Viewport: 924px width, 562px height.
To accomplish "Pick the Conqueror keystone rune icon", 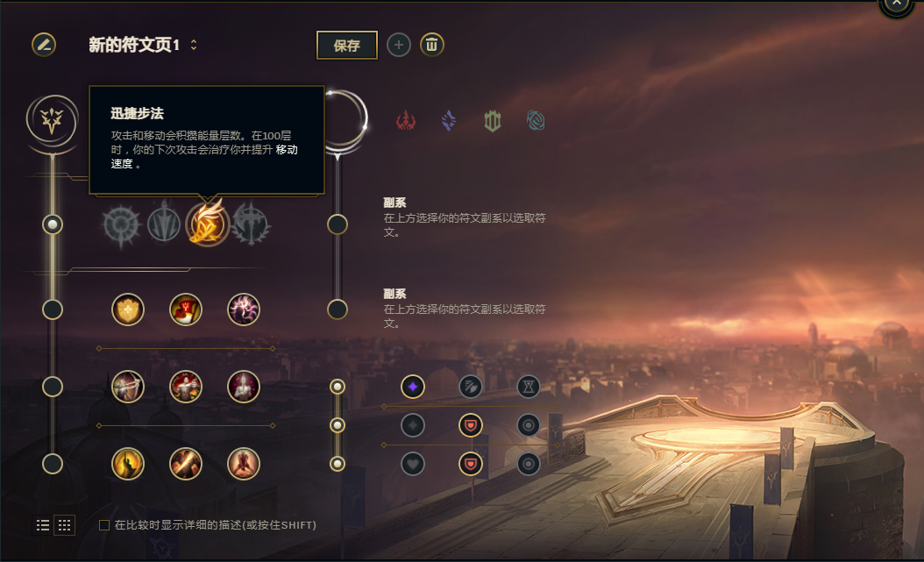I will tap(251, 224).
